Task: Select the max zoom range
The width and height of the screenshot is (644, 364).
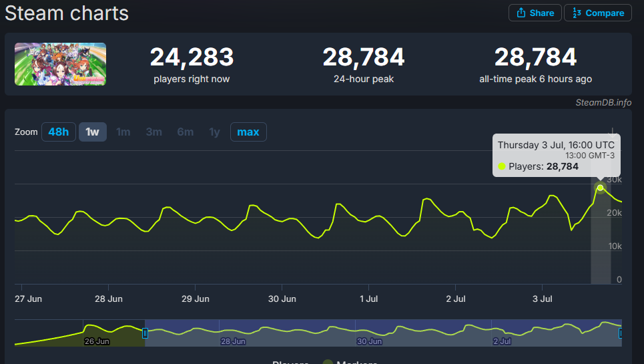Action: pos(248,132)
